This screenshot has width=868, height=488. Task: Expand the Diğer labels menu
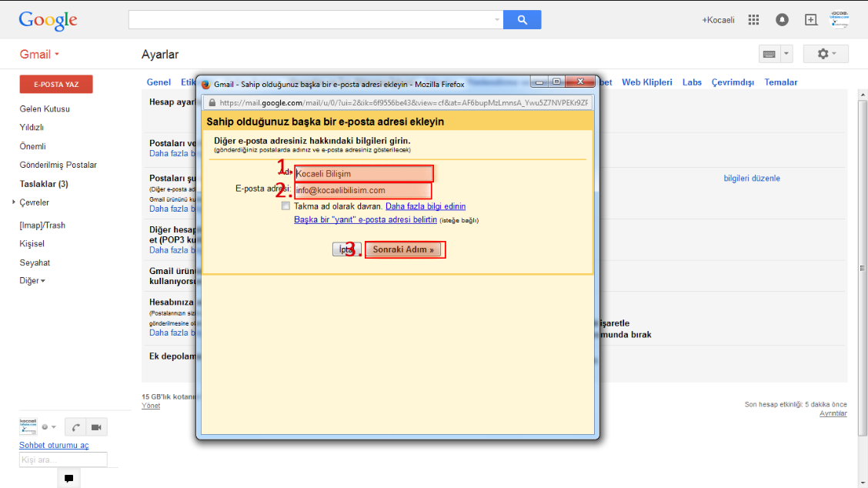(x=32, y=281)
